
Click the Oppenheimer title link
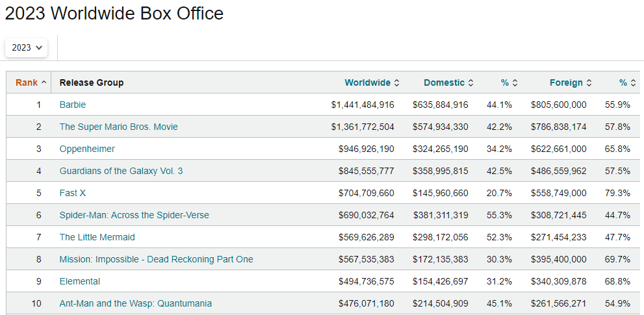click(87, 149)
